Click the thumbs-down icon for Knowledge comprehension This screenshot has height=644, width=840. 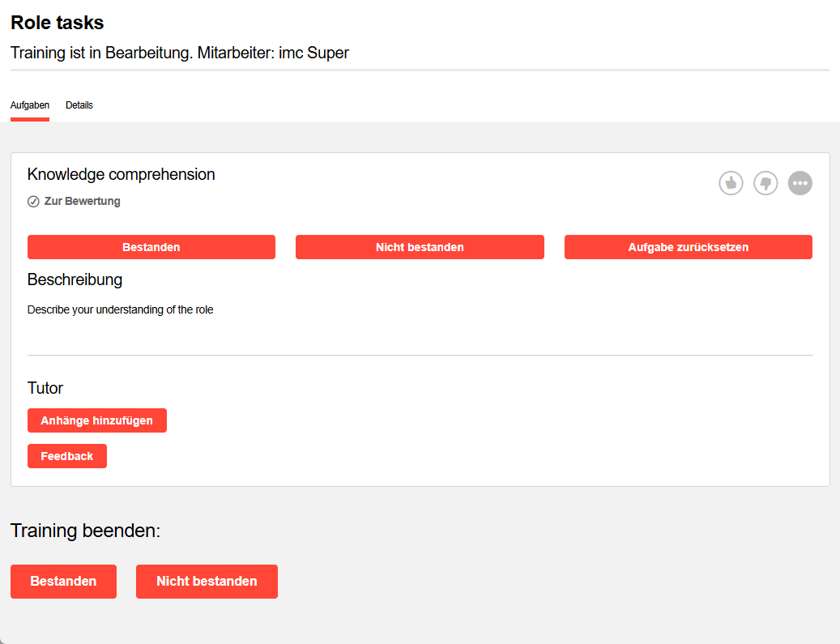[x=765, y=183]
